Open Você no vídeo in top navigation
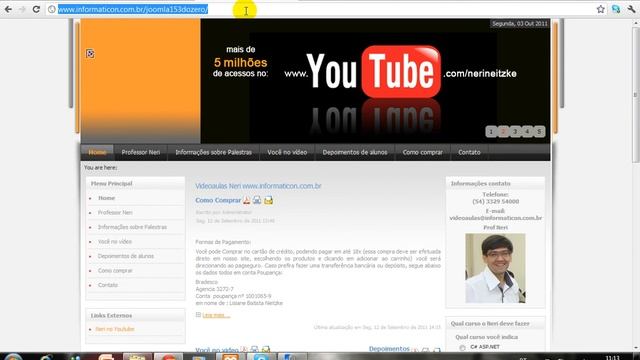 [x=287, y=152]
